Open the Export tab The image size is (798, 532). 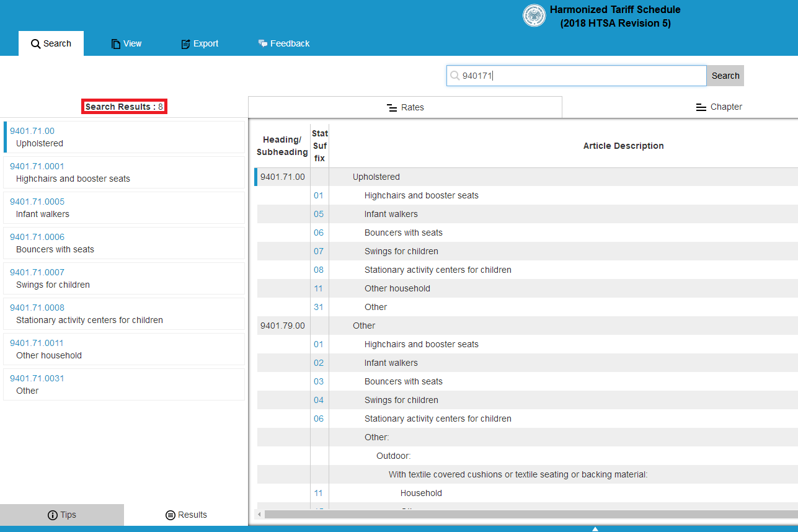click(x=200, y=43)
